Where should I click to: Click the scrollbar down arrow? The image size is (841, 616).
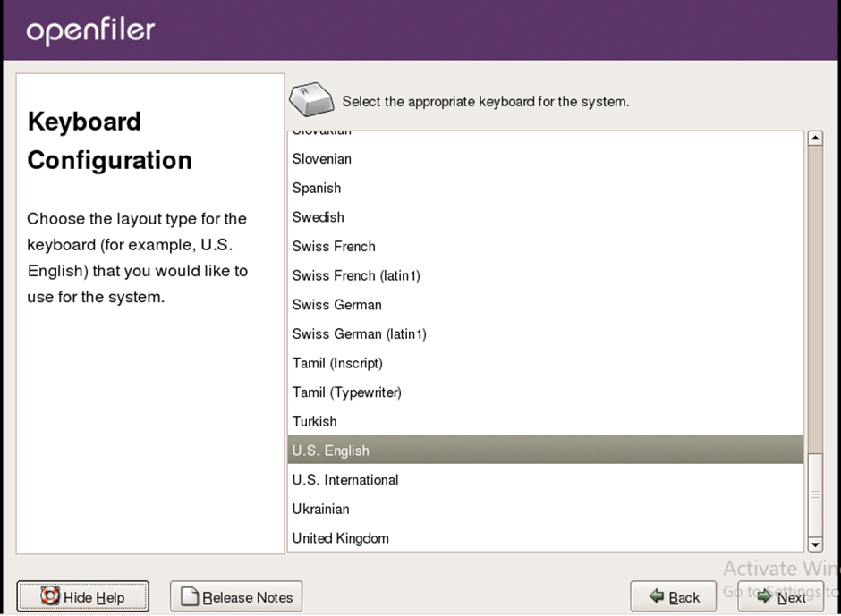pos(815,544)
